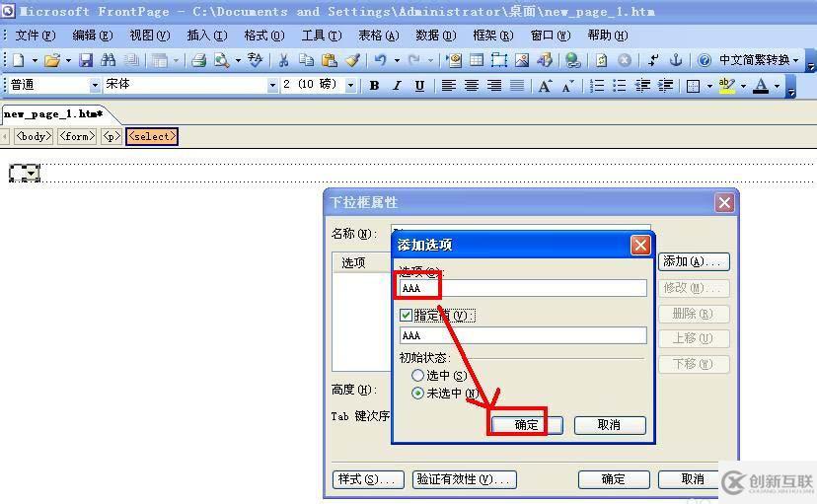Open file with the folder icon

click(x=51, y=60)
